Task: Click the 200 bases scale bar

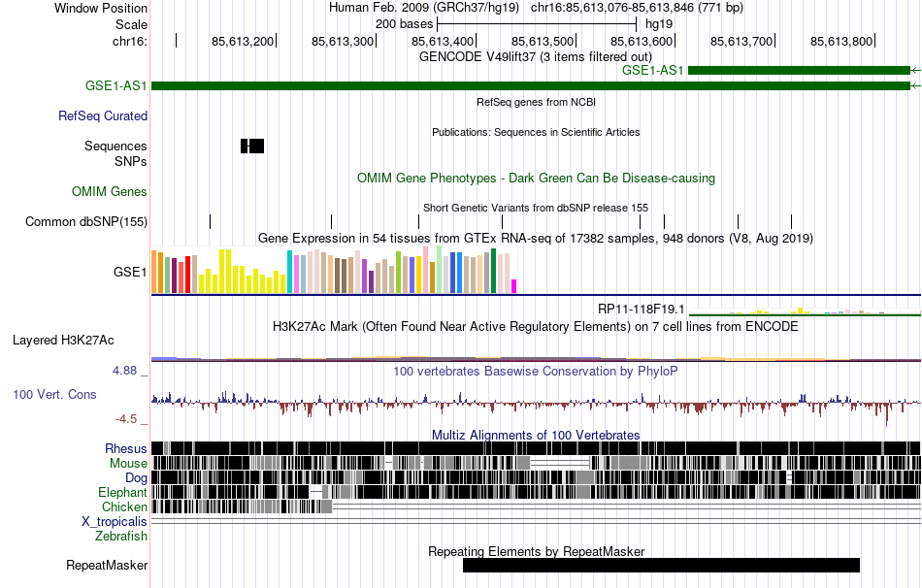Action: [537, 24]
